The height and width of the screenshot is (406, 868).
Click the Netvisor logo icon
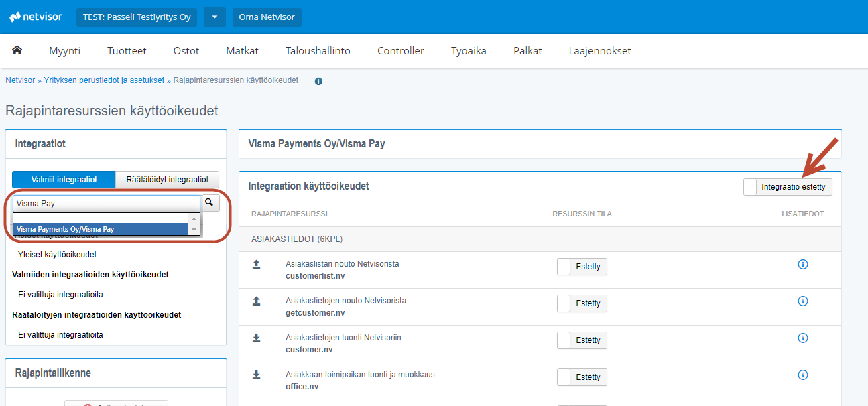tap(15, 17)
